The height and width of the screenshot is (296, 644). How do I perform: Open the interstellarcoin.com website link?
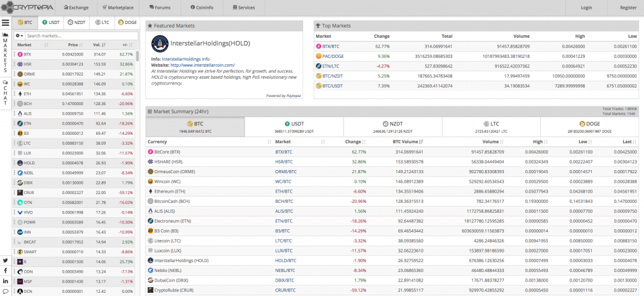(x=202, y=65)
